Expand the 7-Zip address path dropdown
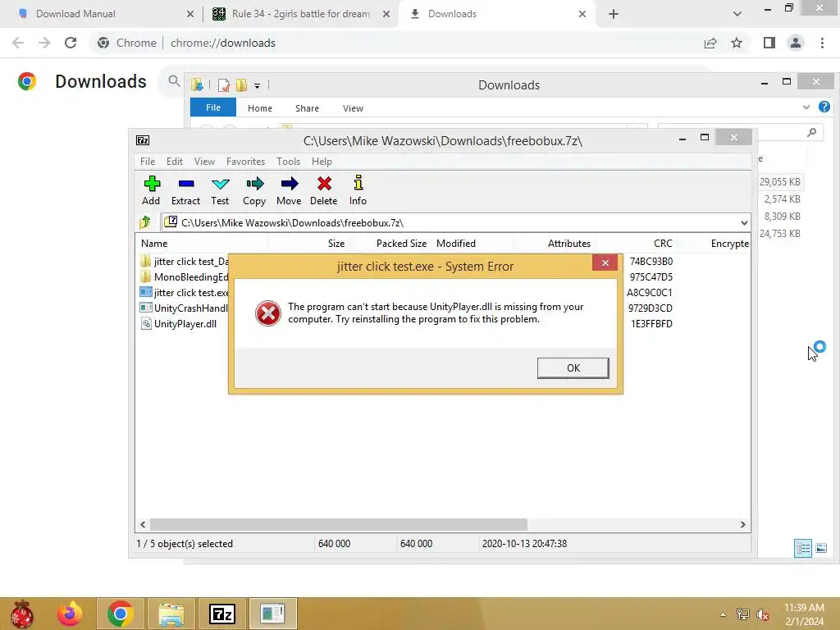The image size is (840, 630). pyautogui.click(x=743, y=223)
